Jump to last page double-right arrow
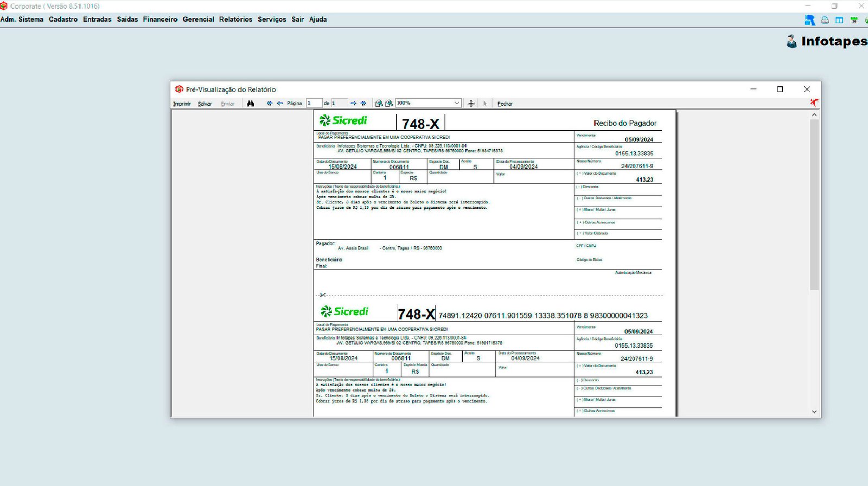Viewport: 868px width, 486px height. click(x=363, y=103)
